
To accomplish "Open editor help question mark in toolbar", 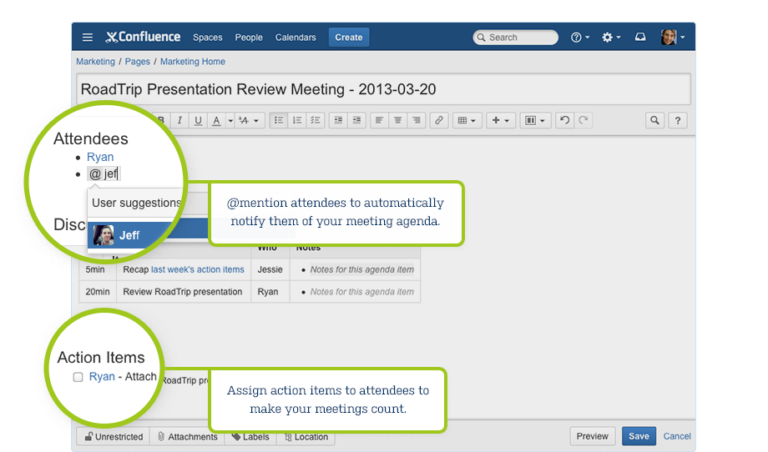I will 678,120.
